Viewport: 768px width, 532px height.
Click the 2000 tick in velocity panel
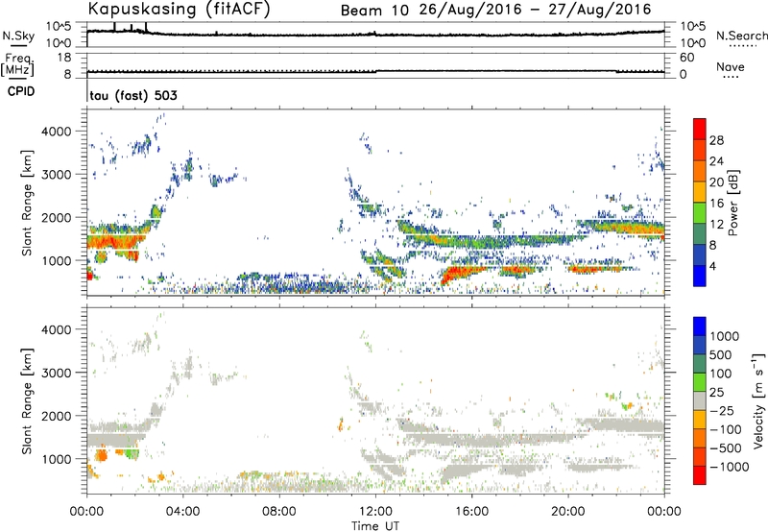[56, 416]
